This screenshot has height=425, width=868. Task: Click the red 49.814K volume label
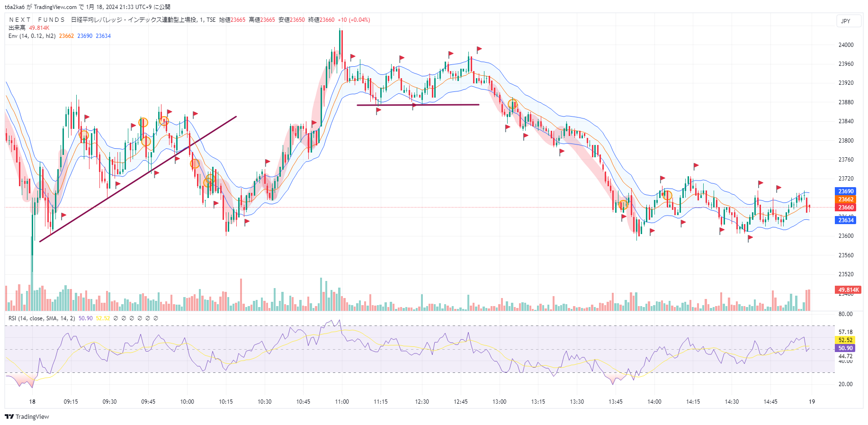[x=848, y=289]
